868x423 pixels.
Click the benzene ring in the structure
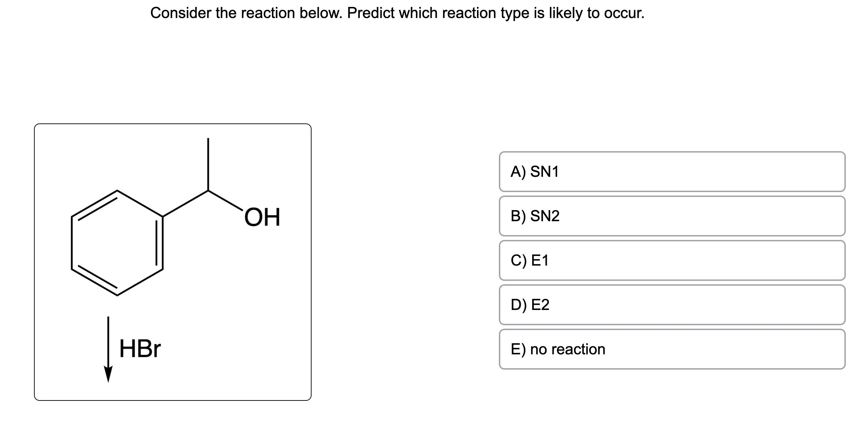[x=117, y=243]
